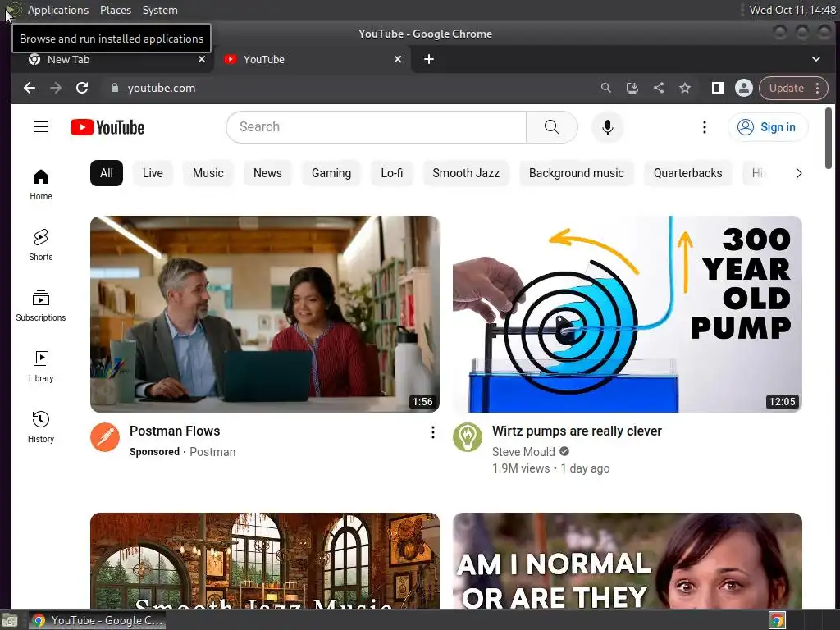Close the New Tab tab
This screenshot has height=630, width=840.
point(202,59)
